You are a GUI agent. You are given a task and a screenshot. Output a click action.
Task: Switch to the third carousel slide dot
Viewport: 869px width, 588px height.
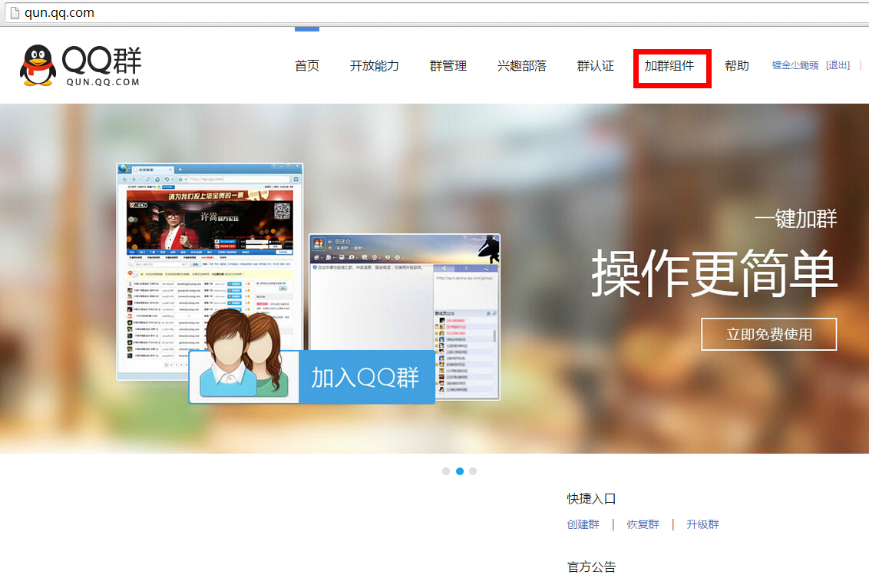coord(473,471)
